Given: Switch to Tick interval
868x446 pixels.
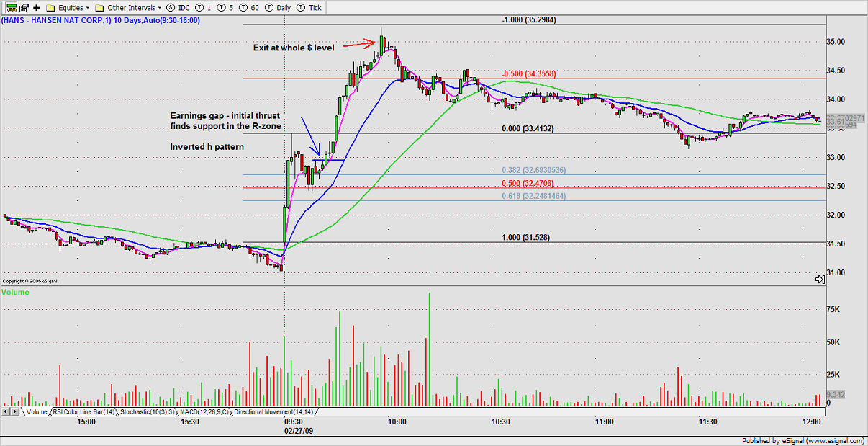Looking at the screenshot, I should pyautogui.click(x=309, y=8).
